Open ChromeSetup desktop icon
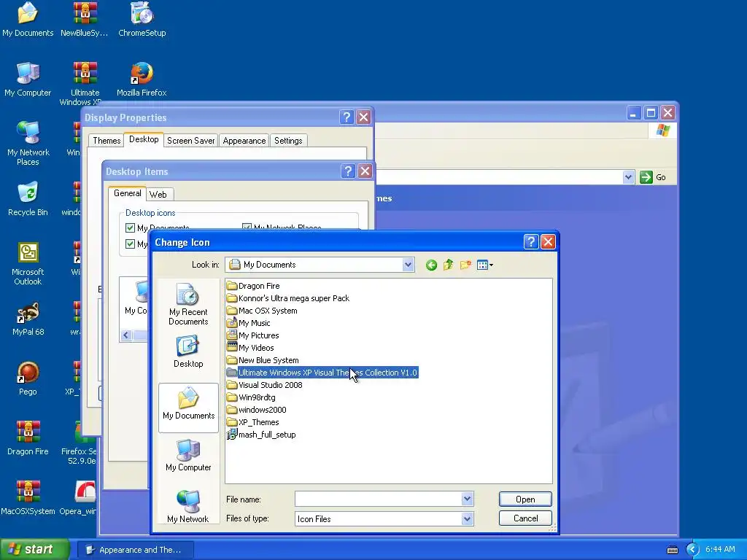The height and width of the screenshot is (560, 747). pyautogui.click(x=142, y=20)
